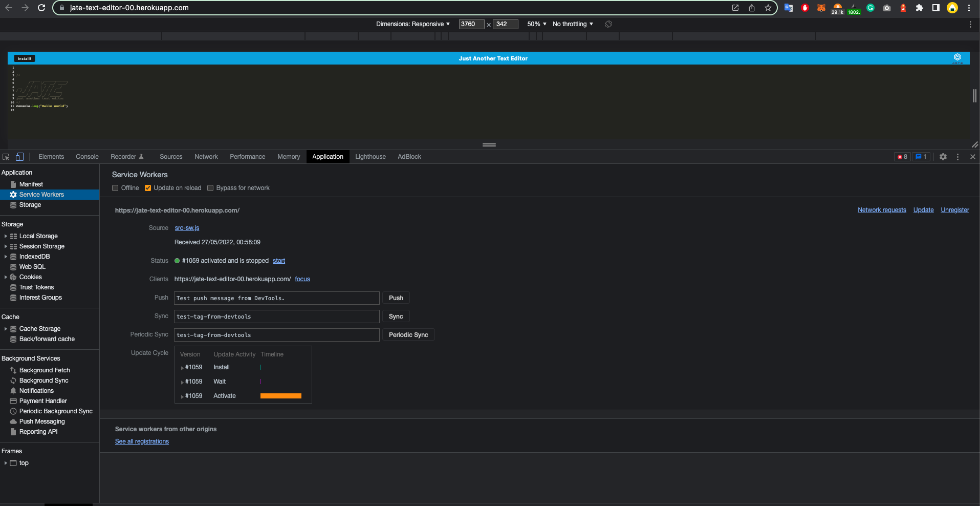This screenshot has width=980, height=506.
Task: Unregister the service worker
Action: pos(954,210)
